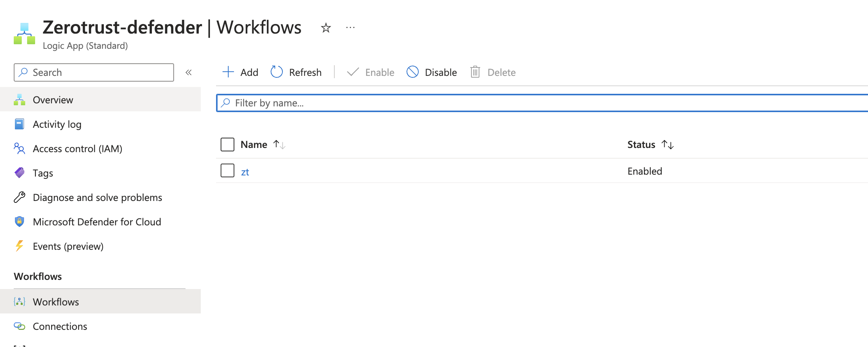This screenshot has width=868, height=347.
Task: Click the favorite star icon
Action: coord(326,28)
